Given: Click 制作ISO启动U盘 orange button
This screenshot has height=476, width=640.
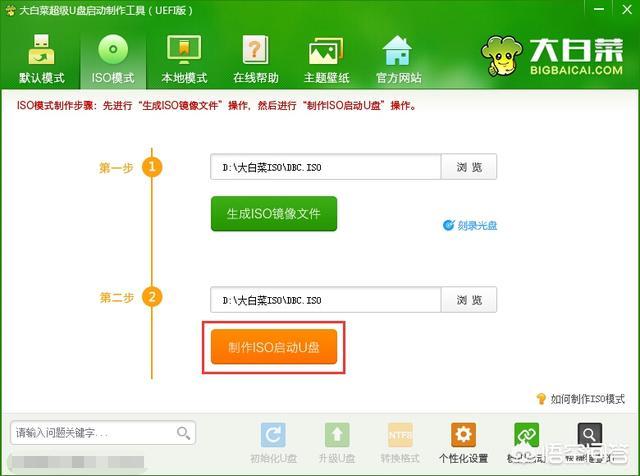Looking at the screenshot, I should pos(274,347).
